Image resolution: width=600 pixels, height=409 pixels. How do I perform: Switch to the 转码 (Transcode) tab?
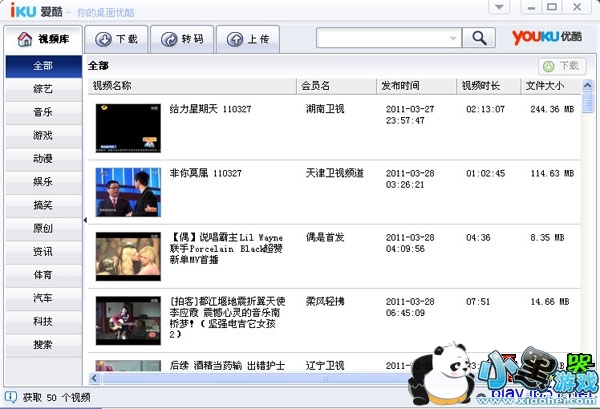point(181,39)
